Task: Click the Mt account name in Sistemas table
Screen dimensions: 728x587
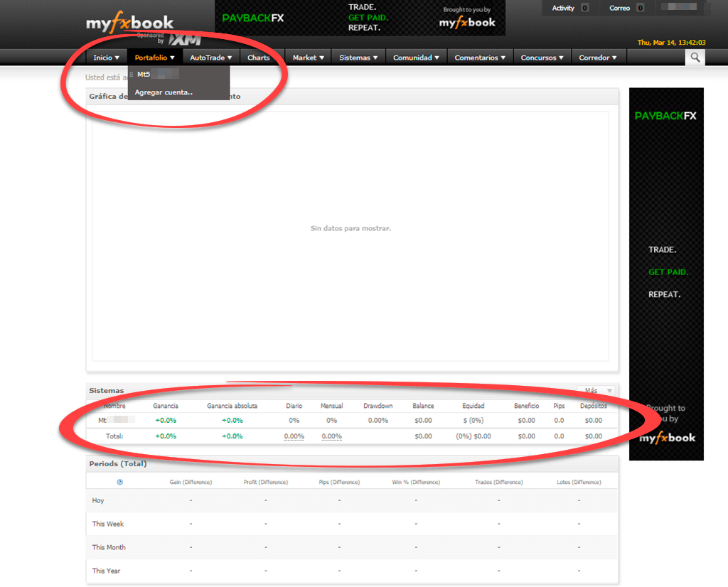Action: point(114,421)
